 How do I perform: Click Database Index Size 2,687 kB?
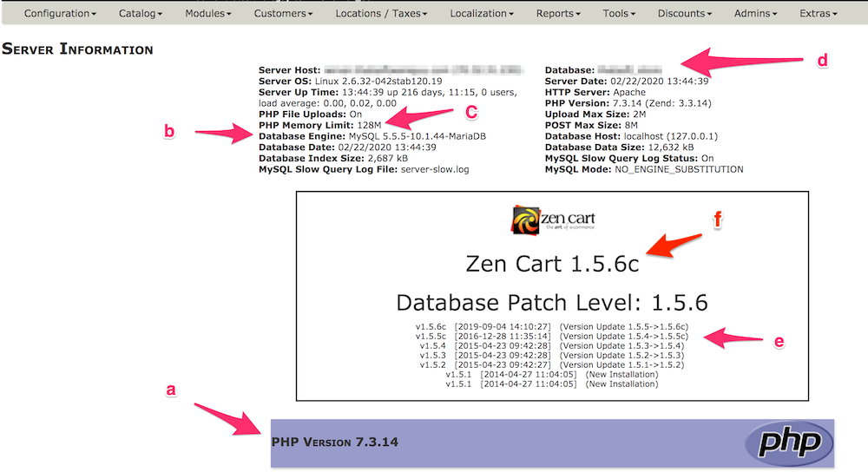333,159
